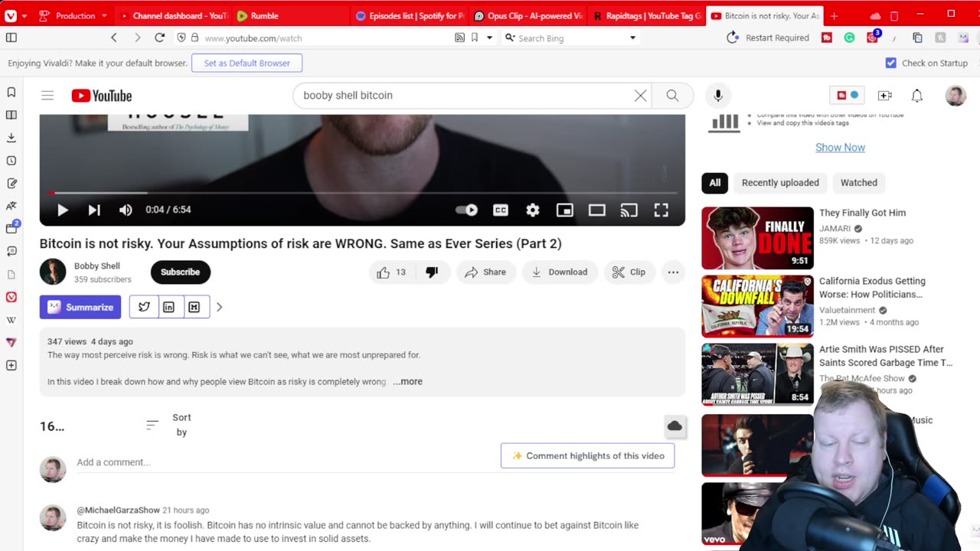Open search engine dropdown arrow
The width and height of the screenshot is (980, 551).
632,37
